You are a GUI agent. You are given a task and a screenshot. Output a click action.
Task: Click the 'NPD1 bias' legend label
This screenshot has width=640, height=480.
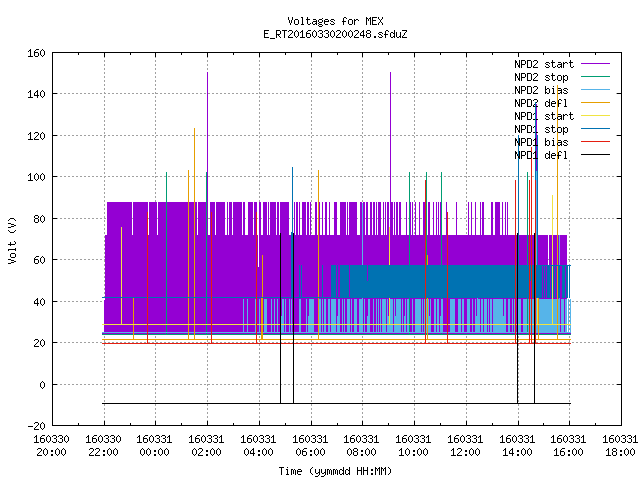(541, 142)
